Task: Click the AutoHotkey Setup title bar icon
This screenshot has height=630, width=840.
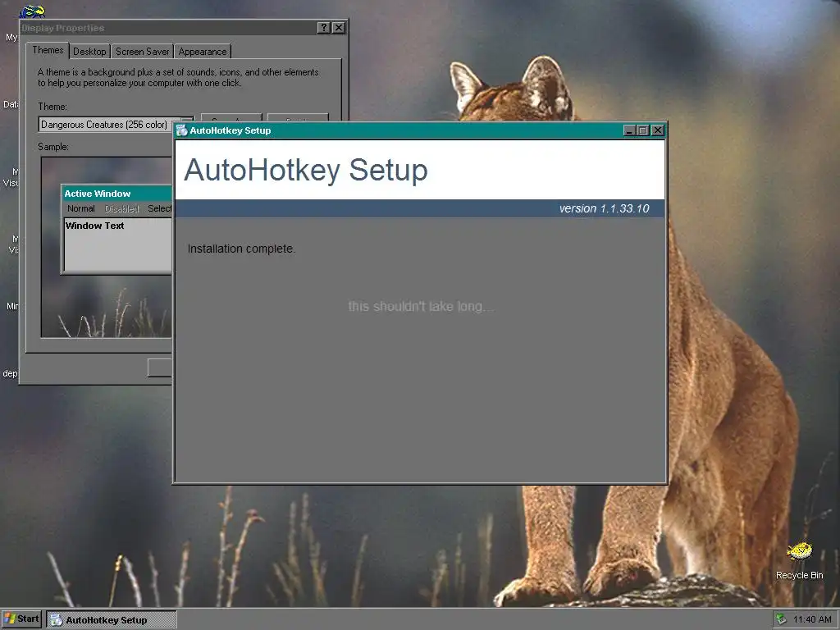Action: pos(182,130)
